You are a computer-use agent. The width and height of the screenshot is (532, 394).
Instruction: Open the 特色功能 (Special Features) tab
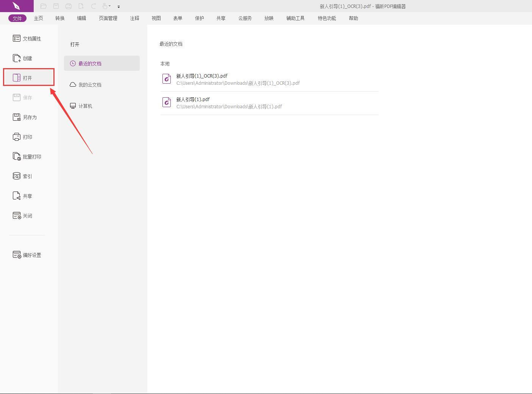click(327, 18)
